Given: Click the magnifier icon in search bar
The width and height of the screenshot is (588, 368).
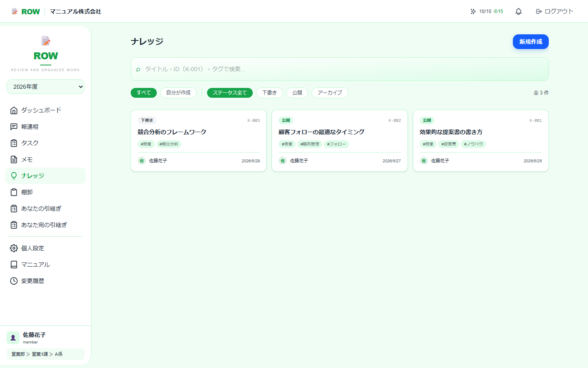Looking at the screenshot, I should (138, 70).
